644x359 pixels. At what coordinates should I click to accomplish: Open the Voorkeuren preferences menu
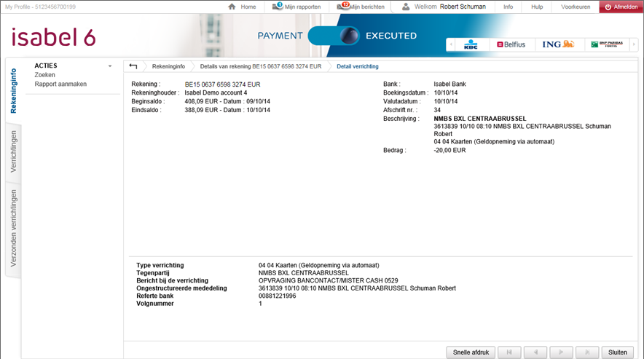click(x=576, y=7)
